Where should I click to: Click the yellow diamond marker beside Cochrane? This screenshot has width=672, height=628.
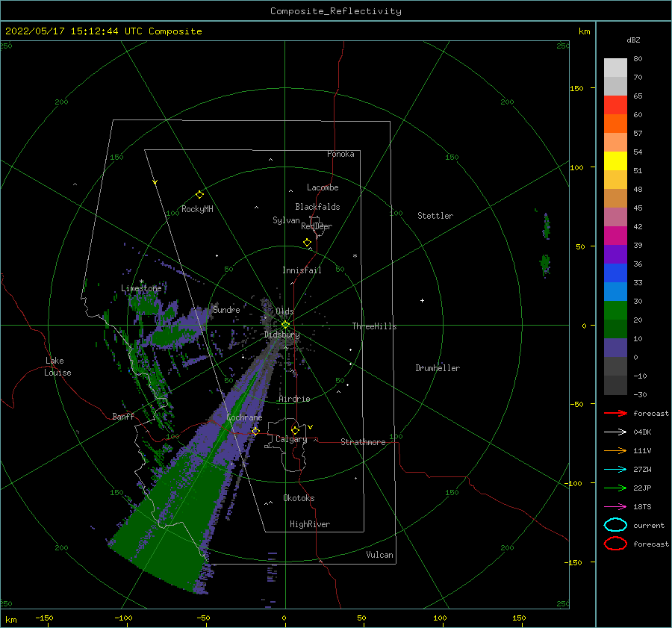pyautogui.click(x=255, y=431)
